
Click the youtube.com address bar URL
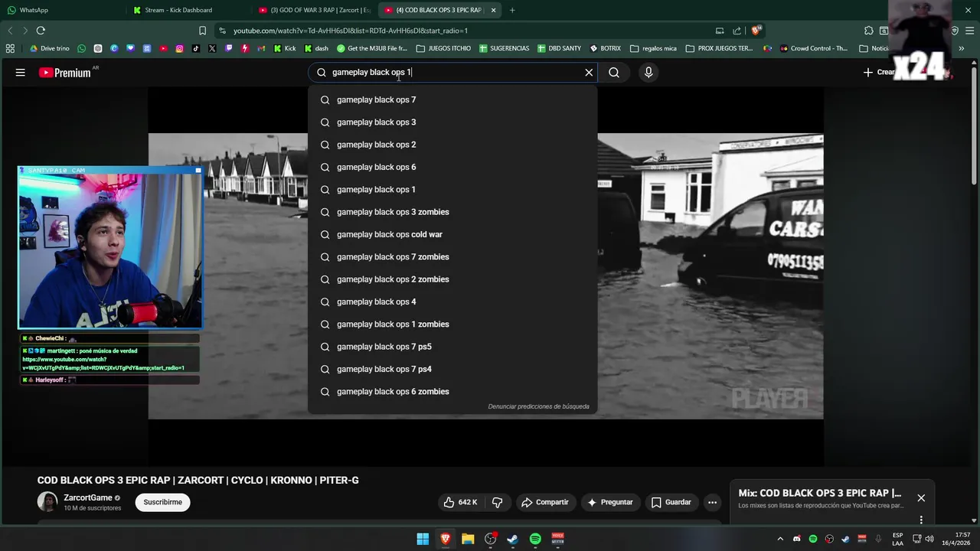[351, 31]
